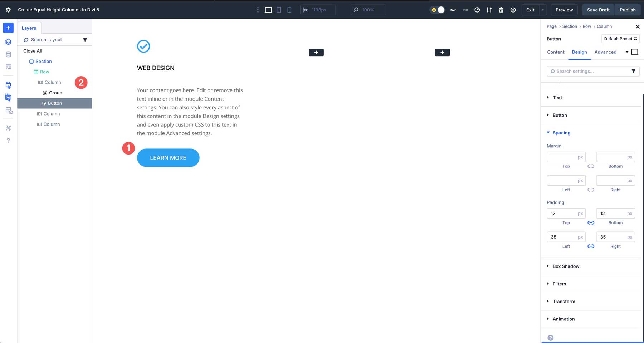Screen dimensions: 644x343
Task: Click the undo arrow icon
Action: 453,10
